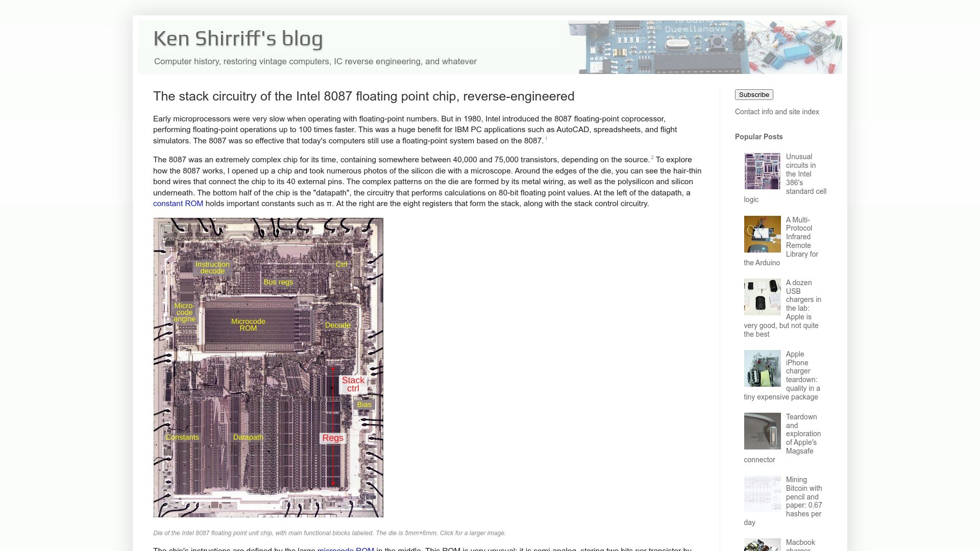Click the footnote 1 superscript reference
Image resolution: width=980 pixels, height=551 pixels.
pos(546,139)
